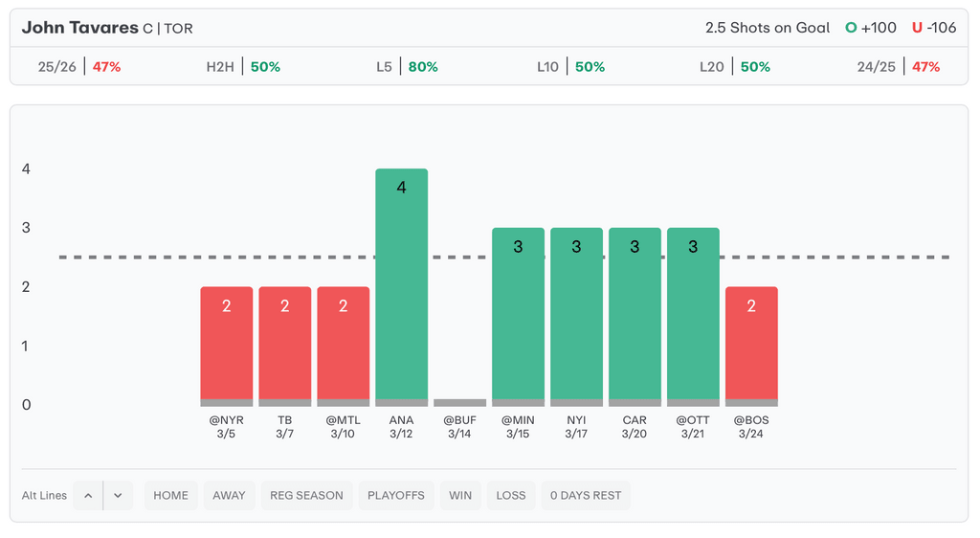Screen dimensions: 980x538
Task: Click the @NYR 3/5 red bar
Action: [x=227, y=345]
